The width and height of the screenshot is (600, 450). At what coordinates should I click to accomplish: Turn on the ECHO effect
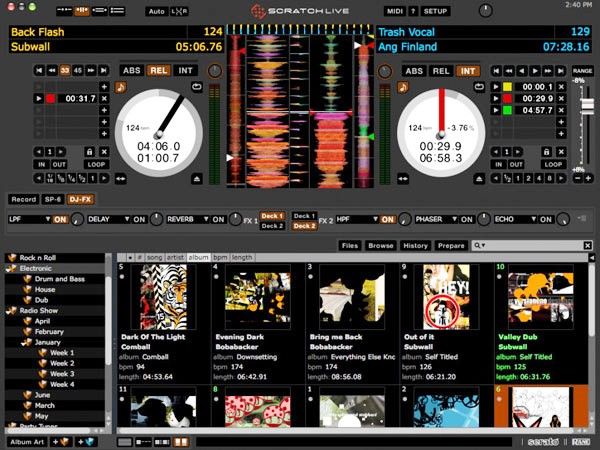(546, 220)
